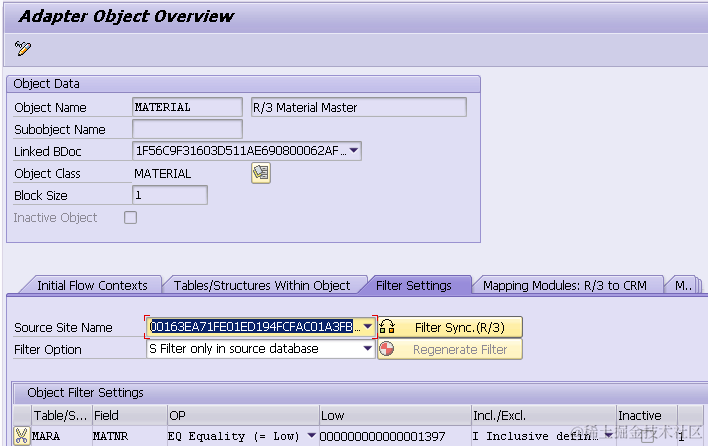Click the Object Filter Settings heading

(85, 393)
